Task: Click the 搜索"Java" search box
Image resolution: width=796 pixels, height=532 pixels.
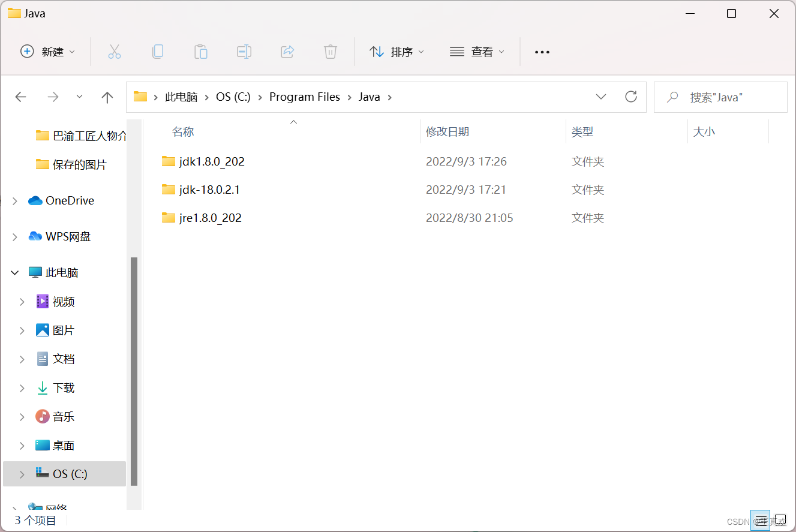Action: point(720,97)
